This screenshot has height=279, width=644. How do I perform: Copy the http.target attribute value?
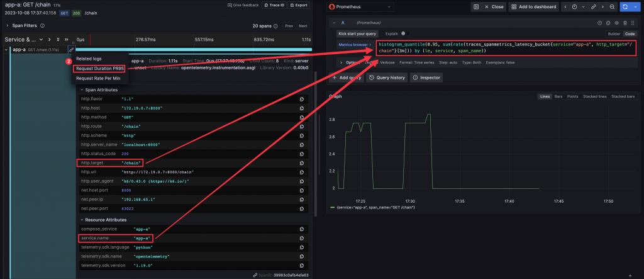tap(302, 163)
